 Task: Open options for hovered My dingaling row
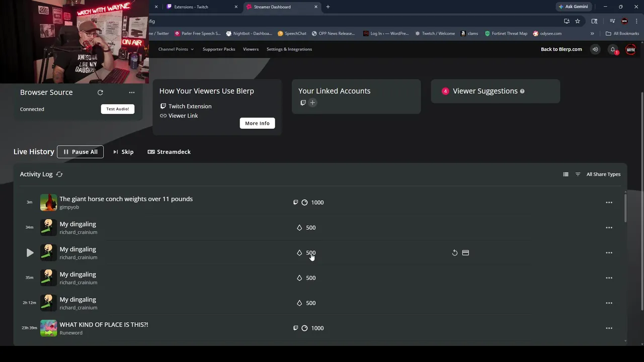[609, 253]
